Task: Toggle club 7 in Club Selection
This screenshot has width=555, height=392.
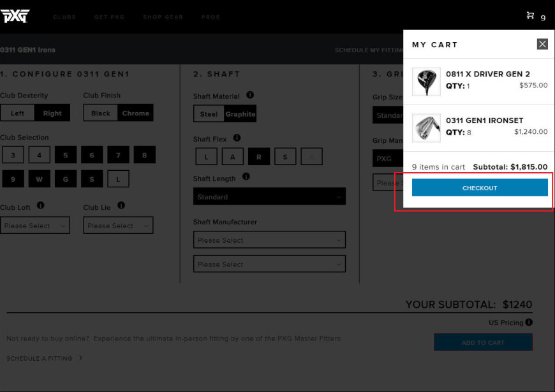Action: pos(118,155)
